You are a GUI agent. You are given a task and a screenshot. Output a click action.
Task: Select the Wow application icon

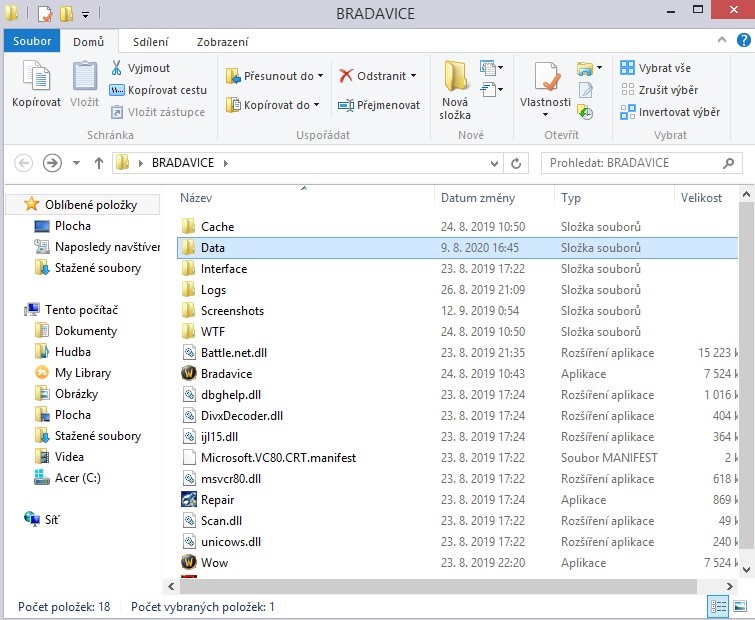tap(189, 562)
